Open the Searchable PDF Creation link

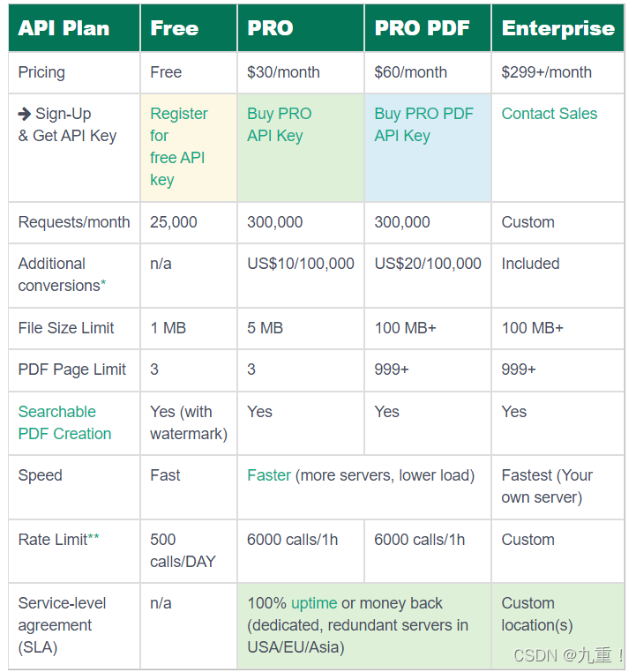(x=64, y=422)
